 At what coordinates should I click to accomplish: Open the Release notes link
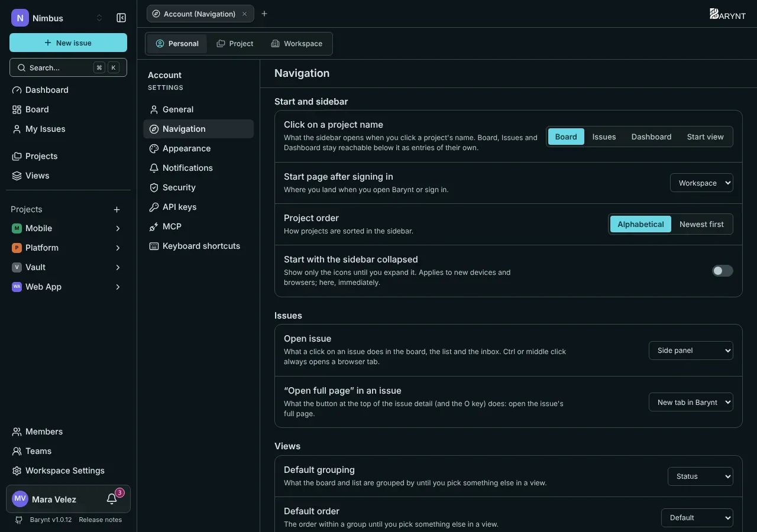100,520
